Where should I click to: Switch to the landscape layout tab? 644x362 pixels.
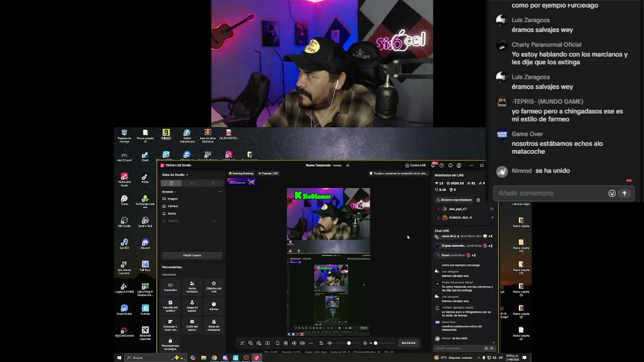192,183
